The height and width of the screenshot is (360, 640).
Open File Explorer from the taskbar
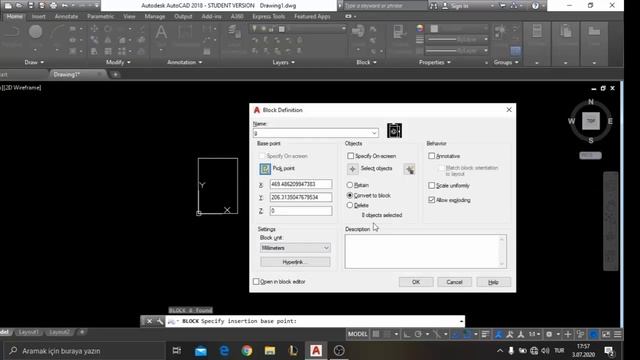pos(269,351)
